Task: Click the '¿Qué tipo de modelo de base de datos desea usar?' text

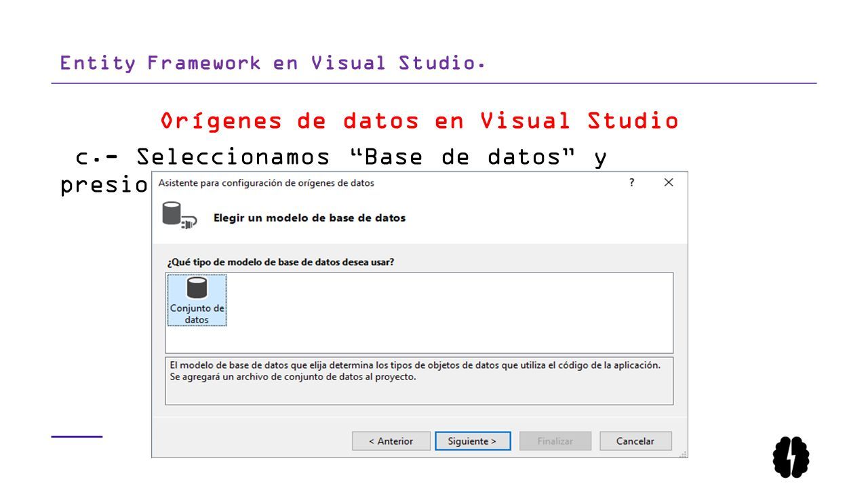Action: coord(281,262)
